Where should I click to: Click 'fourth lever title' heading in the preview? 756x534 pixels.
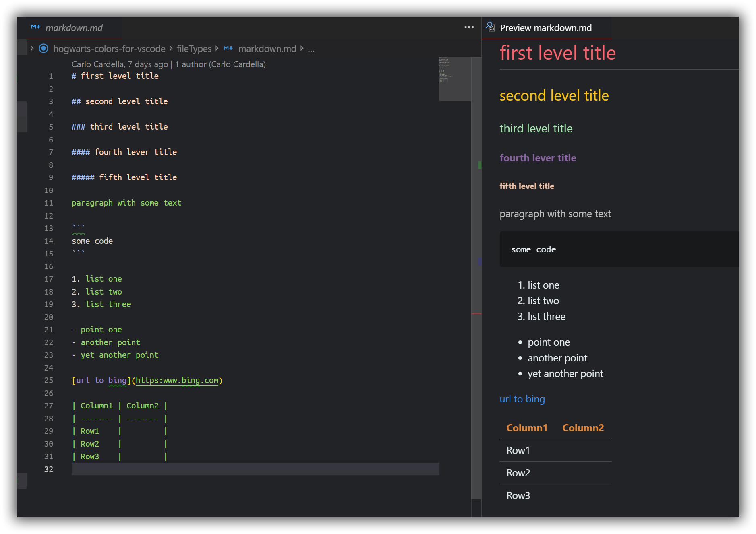click(x=538, y=158)
